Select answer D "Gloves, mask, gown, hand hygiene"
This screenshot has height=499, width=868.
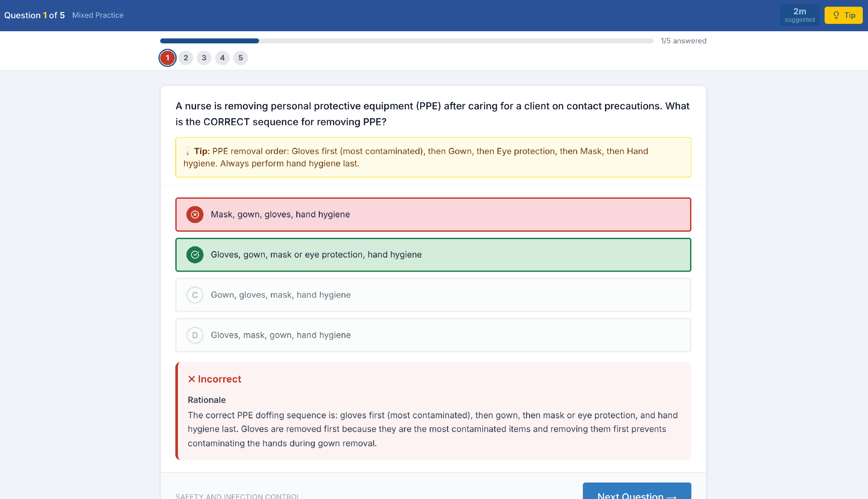pyautogui.click(x=433, y=335)
